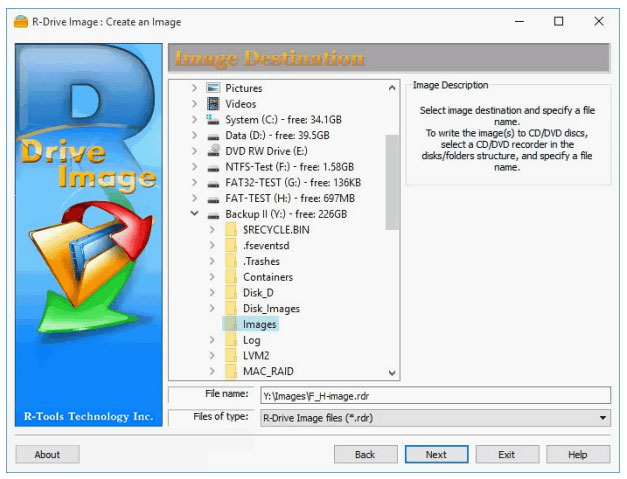
Task: Select the LVM2 folder label
Action: click(x=256, y=355)
